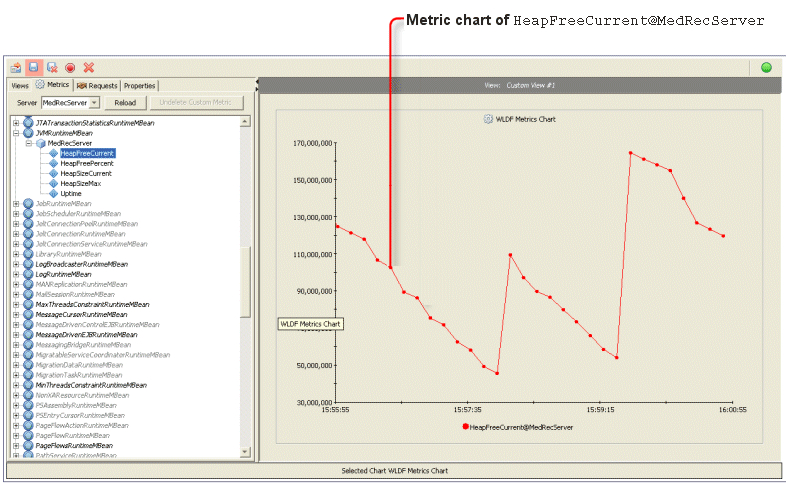This screenshot has height=484, width=786.
Task: Expand the JobRuntimeMBean node
Action: (x=16, y=203)
